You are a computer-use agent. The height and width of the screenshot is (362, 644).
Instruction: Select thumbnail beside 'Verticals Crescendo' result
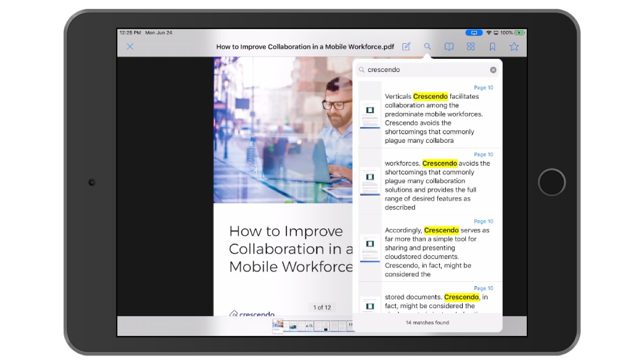[370, 115]
